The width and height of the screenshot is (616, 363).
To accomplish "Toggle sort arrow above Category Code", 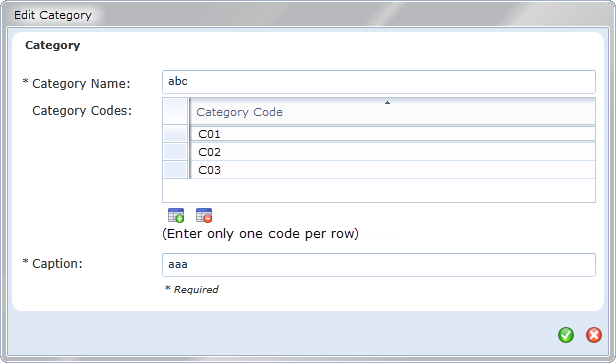I will coord(387,103).
